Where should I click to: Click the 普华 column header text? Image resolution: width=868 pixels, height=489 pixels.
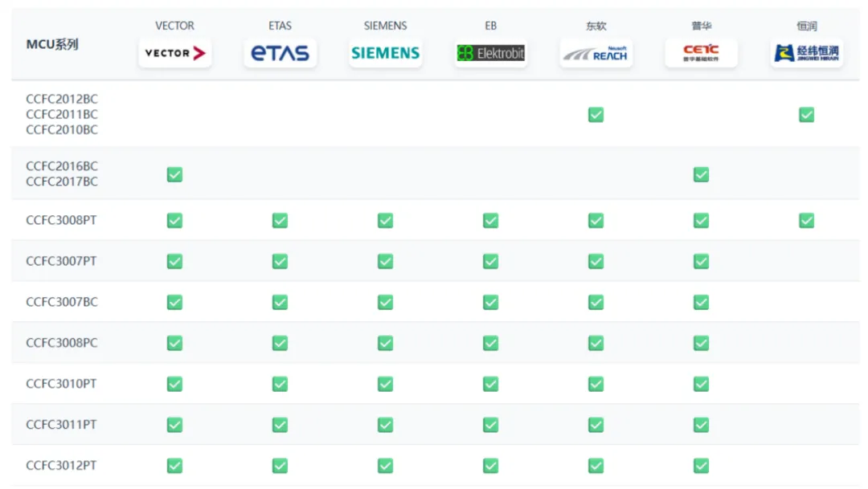click(x=702, y=26)
